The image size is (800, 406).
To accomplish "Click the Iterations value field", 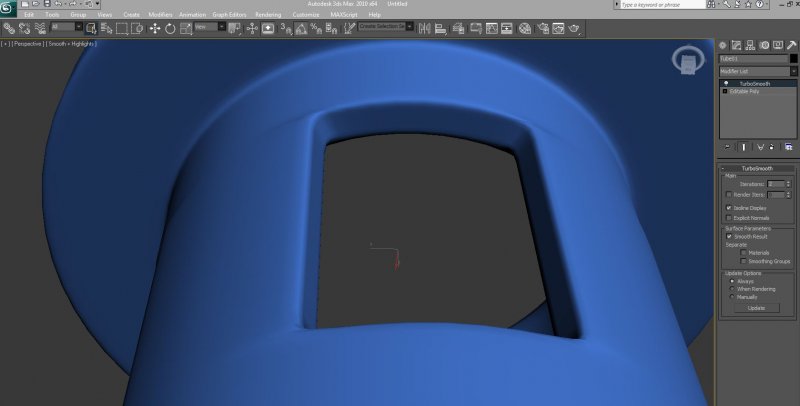I will click(x=776, y=184).
